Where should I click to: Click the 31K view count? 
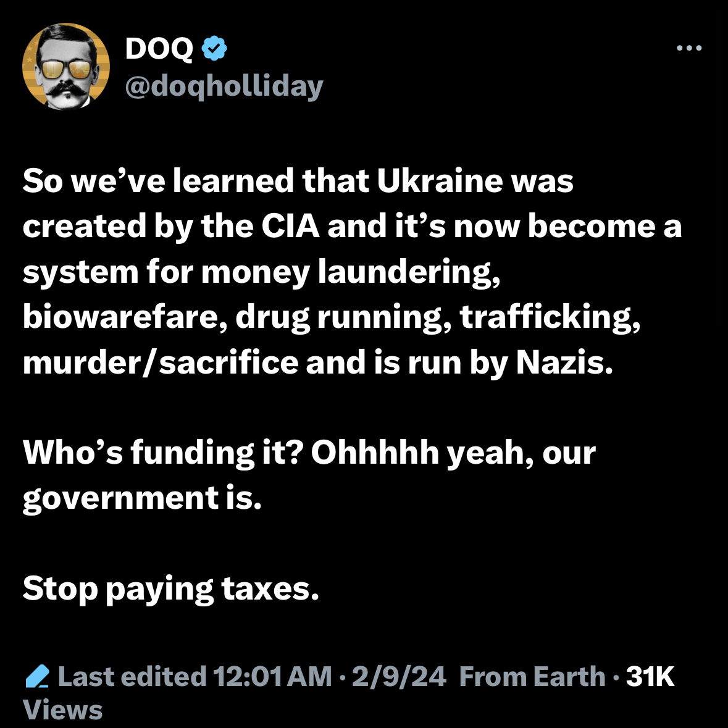650,677
